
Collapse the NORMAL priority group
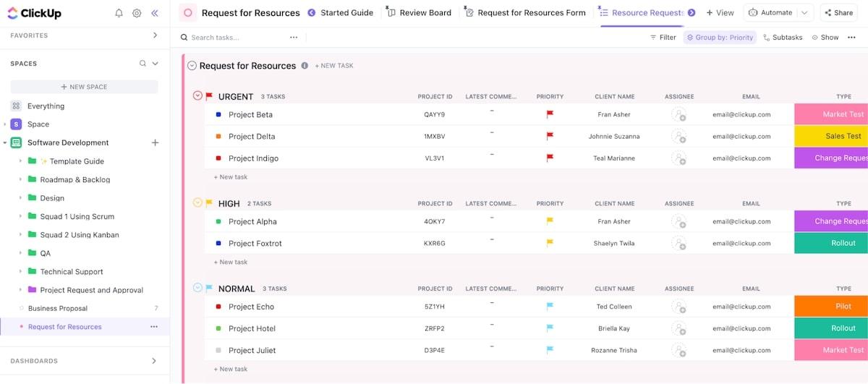[197, 289]
